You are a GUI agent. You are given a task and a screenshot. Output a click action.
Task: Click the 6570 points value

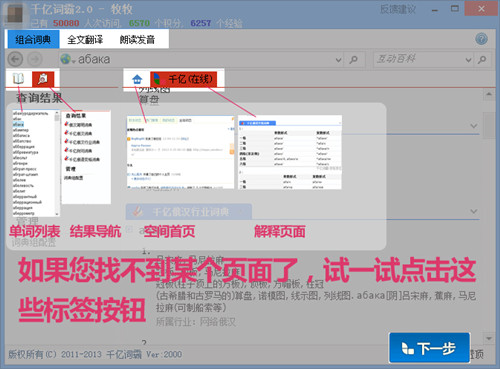[139, 23]
